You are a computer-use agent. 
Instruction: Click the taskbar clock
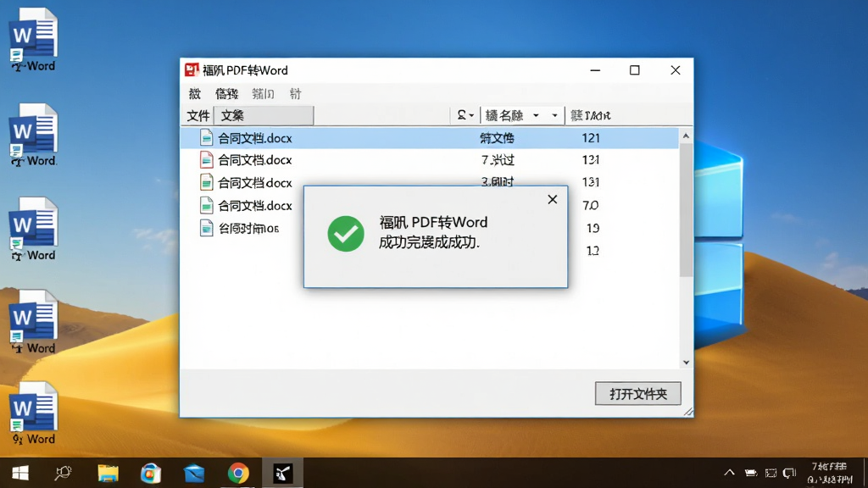click(829, 473)
